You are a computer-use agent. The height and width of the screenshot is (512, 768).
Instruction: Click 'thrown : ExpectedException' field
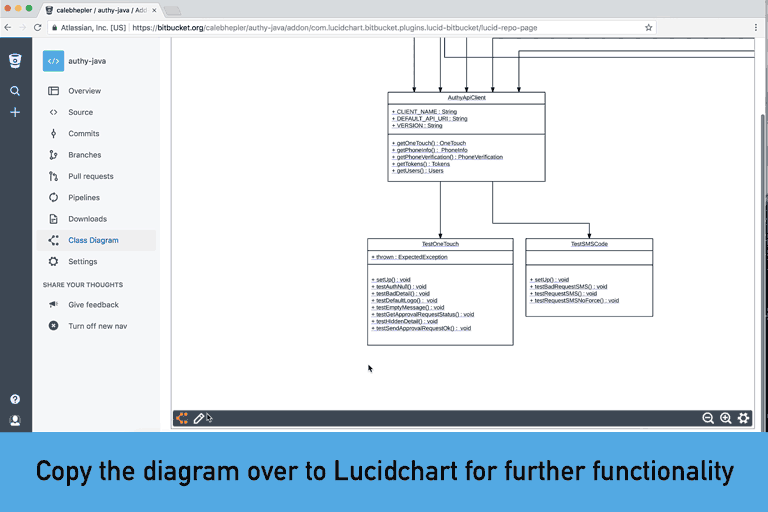409,257
